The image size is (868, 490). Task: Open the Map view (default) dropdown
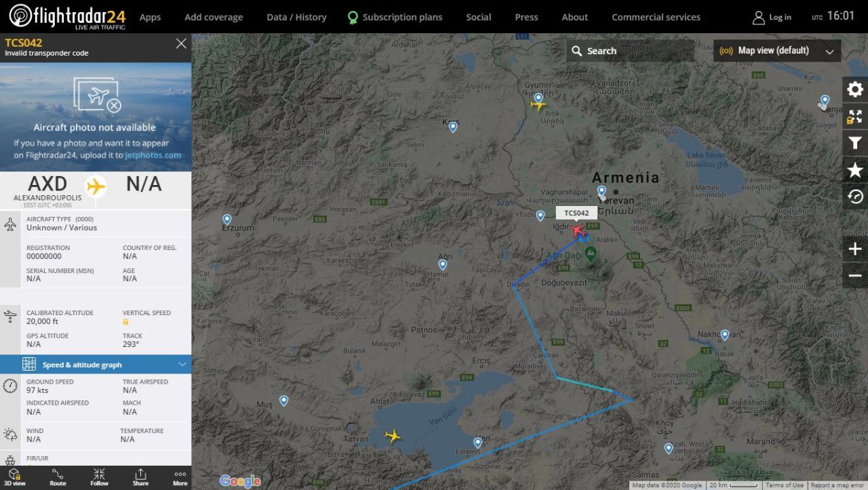[777, 51]
